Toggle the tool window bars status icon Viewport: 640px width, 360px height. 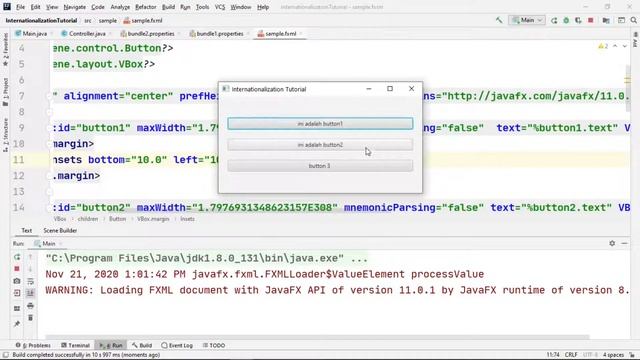tap(5, 355)
